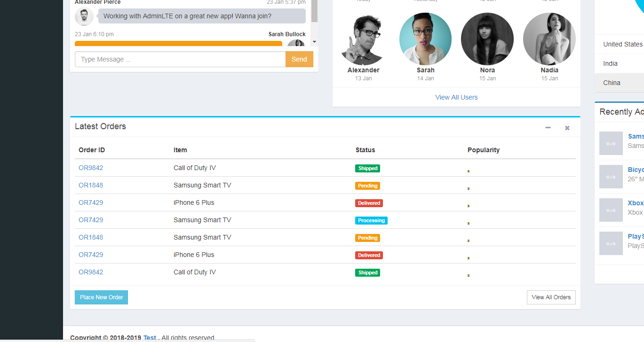Click the Shipped status badge for OR9842
644x342 pixels.
[367, 168]
